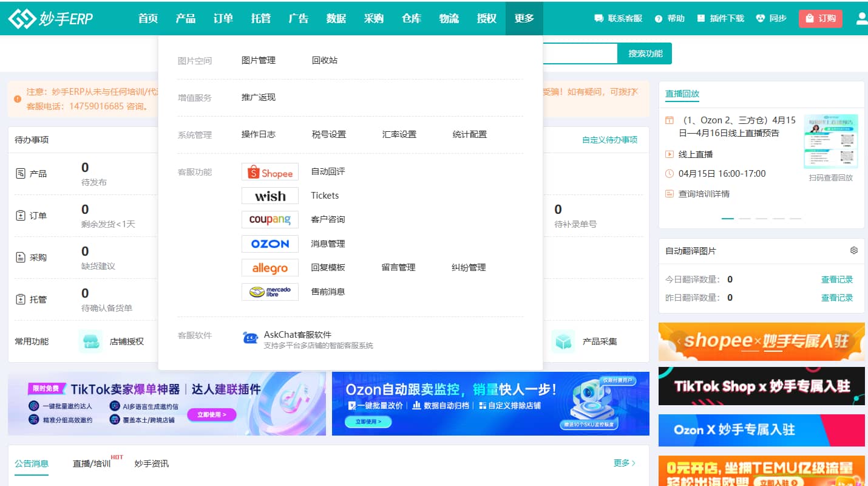The image size is (868, 486).
Task: Open settings gear in 自动翻译图片 panel
Action: pyautogui.click(x=854, y=250)
